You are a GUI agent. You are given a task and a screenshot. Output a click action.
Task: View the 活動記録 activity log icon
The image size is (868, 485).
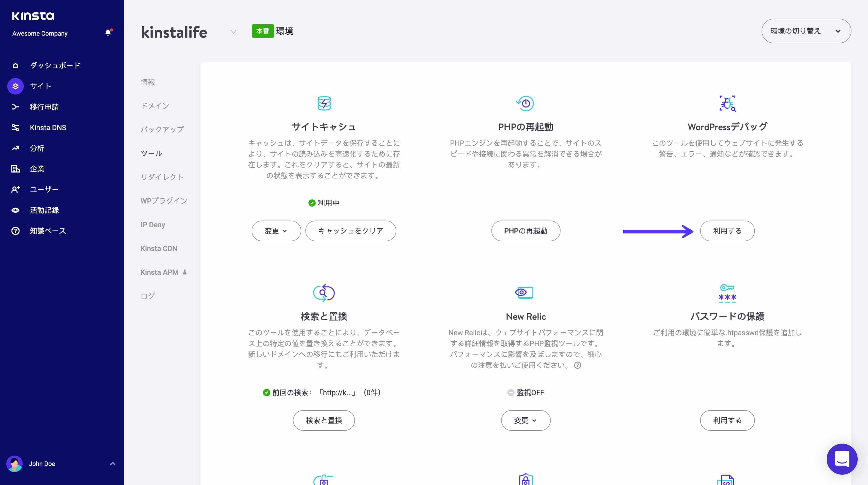(x=16, y=210)
